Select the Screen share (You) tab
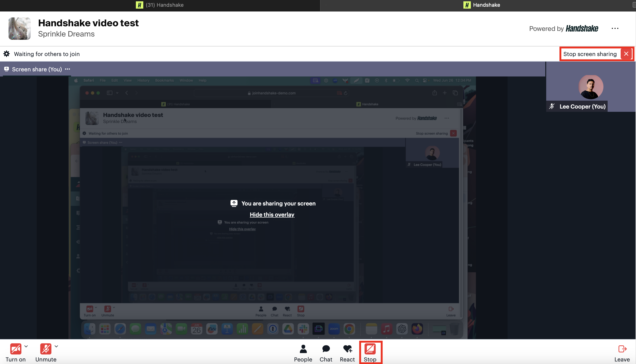 [37, 69]
